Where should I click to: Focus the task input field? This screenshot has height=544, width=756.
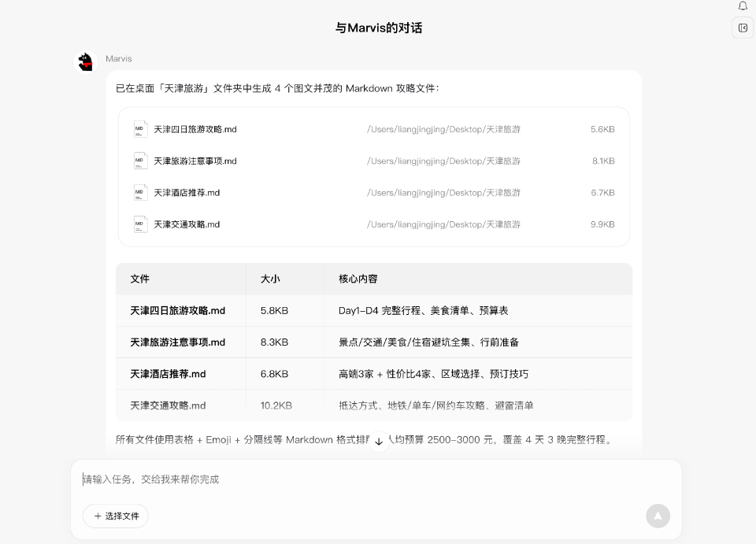point(376,479)
